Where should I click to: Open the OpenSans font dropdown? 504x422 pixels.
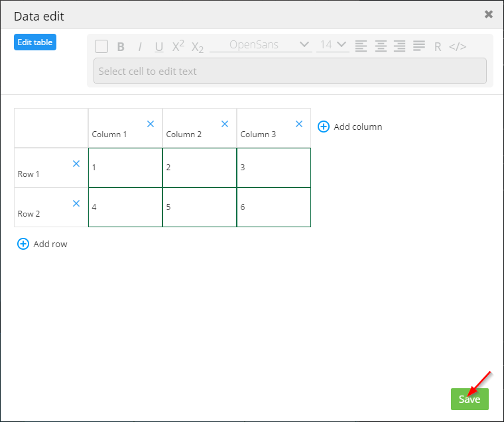click(x=260, y=45)
